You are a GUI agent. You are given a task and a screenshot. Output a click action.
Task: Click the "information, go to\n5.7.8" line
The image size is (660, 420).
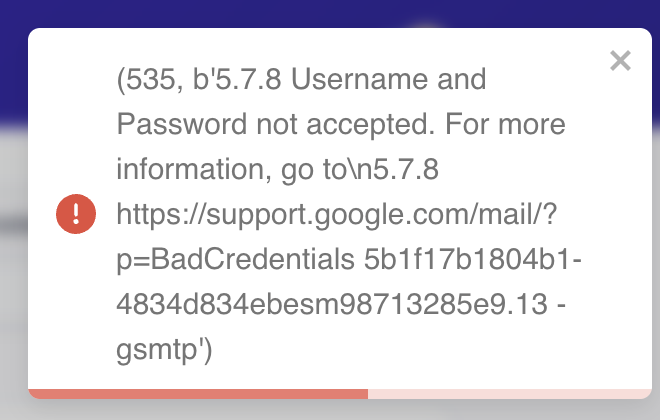277,170
